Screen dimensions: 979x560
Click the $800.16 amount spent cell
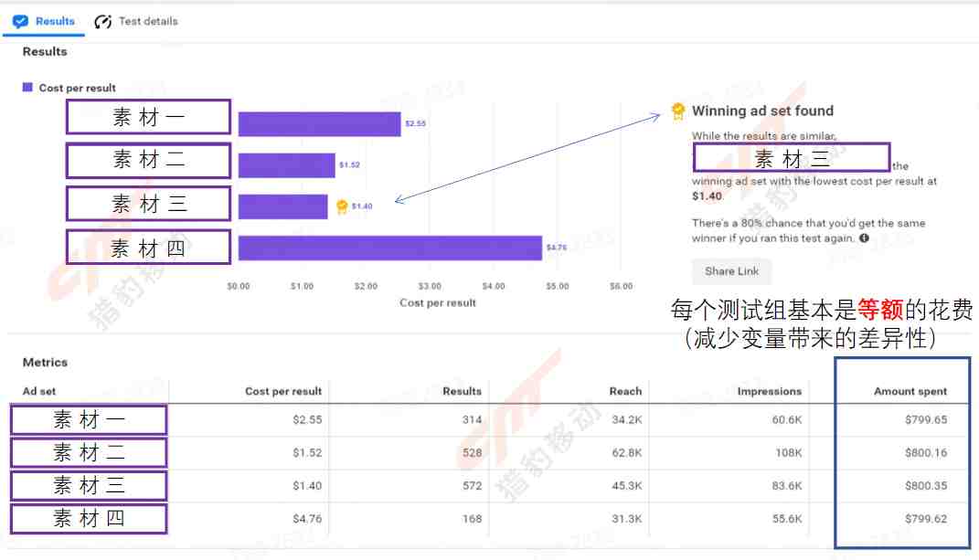926,452
